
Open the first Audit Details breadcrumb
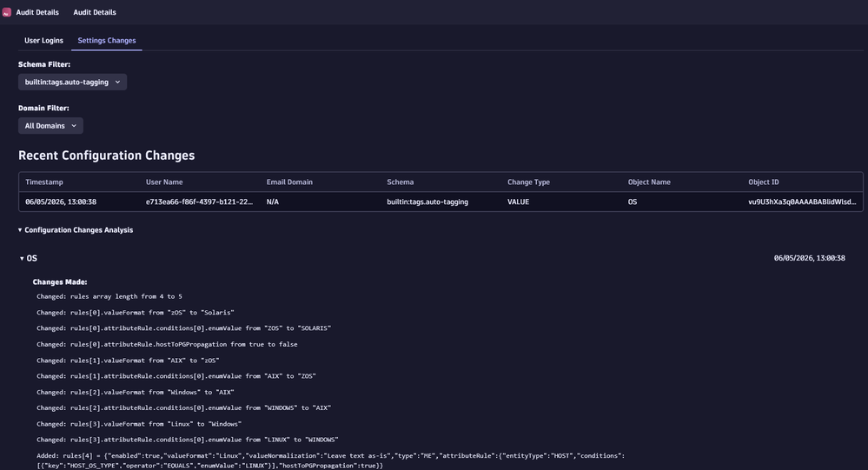click(x=37, y=12)
